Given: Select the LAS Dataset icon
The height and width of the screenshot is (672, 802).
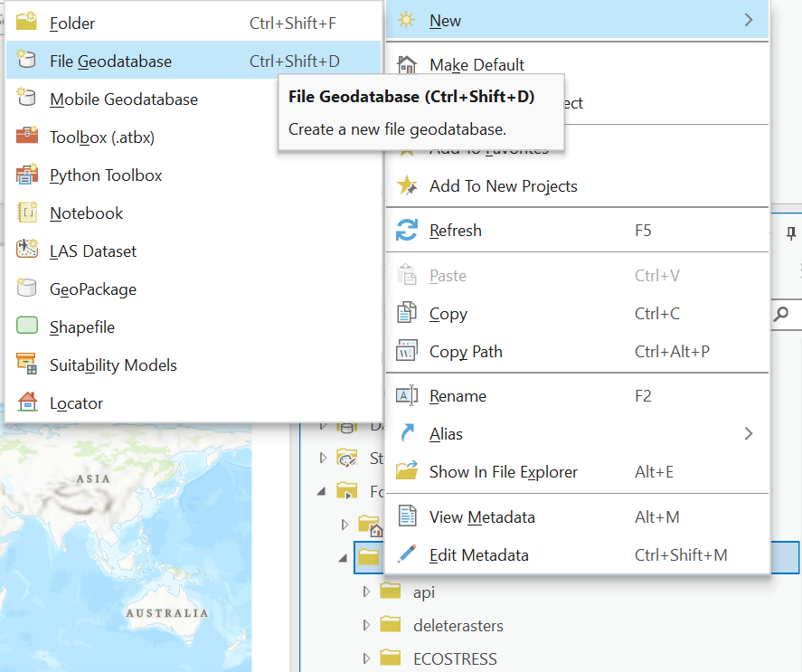Looking at the screenshot, I should [x=26, y=251].
